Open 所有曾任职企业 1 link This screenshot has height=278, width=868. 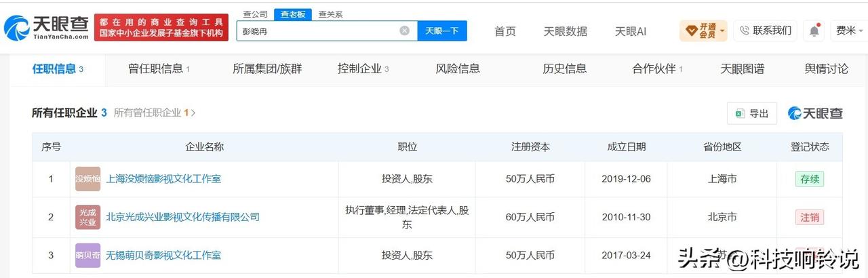point(155,113)
